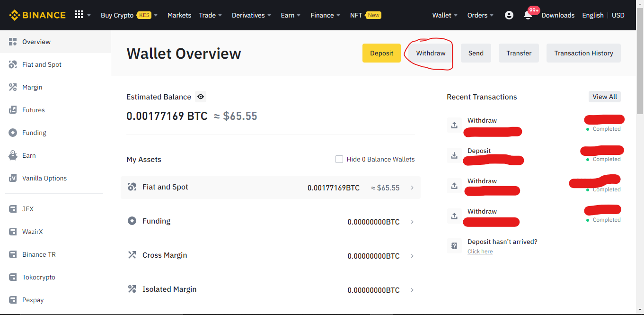Check the Hide 0 Balance Wallets checkbox
This screenshot has width=644, height=315.
tap(339, 159)
